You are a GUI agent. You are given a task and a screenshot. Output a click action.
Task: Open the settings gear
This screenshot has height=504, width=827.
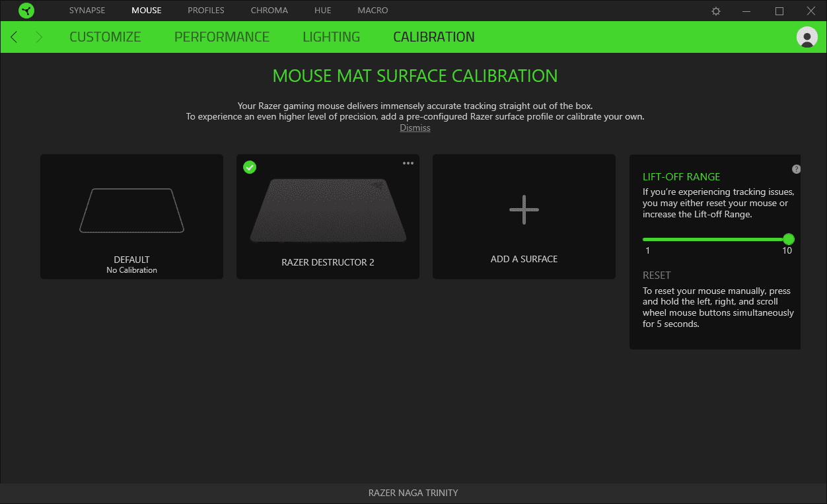(x=716, y=11)
